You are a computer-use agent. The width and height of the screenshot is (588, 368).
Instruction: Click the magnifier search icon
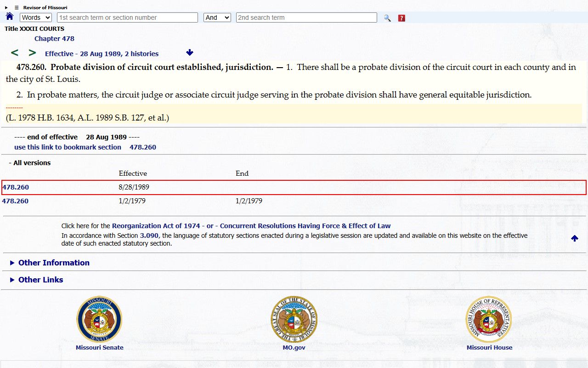click(x=387, y=18)
